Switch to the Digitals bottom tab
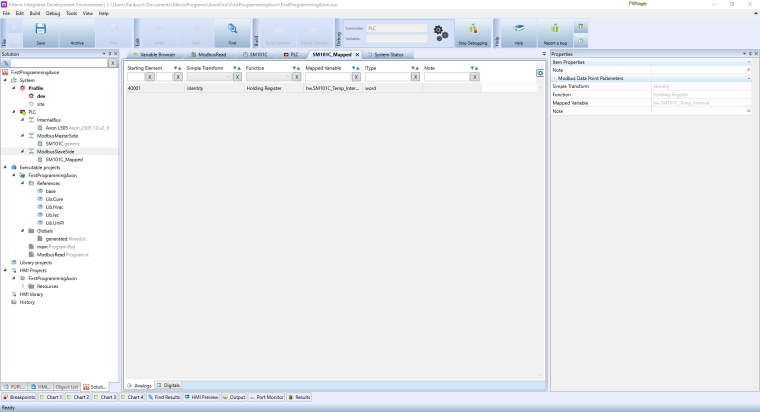The width and height of the screenshot is (760, 412). (x=168, y=385)
